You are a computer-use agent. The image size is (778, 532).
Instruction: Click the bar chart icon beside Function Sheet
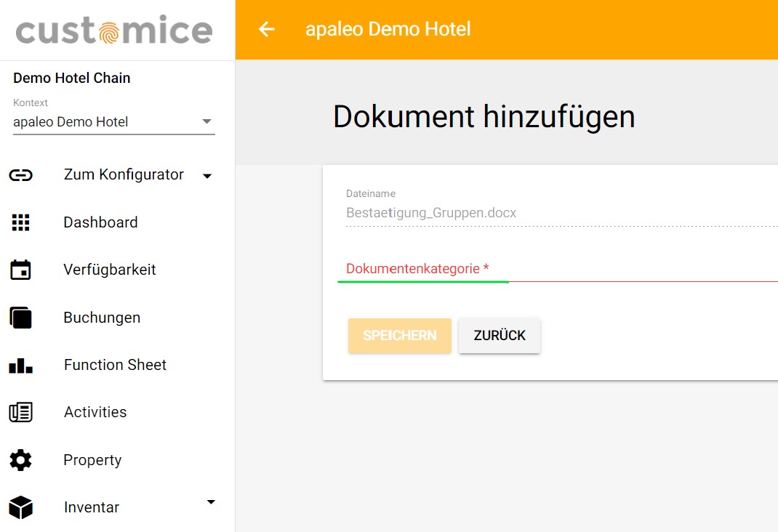[x=21, y=366]
